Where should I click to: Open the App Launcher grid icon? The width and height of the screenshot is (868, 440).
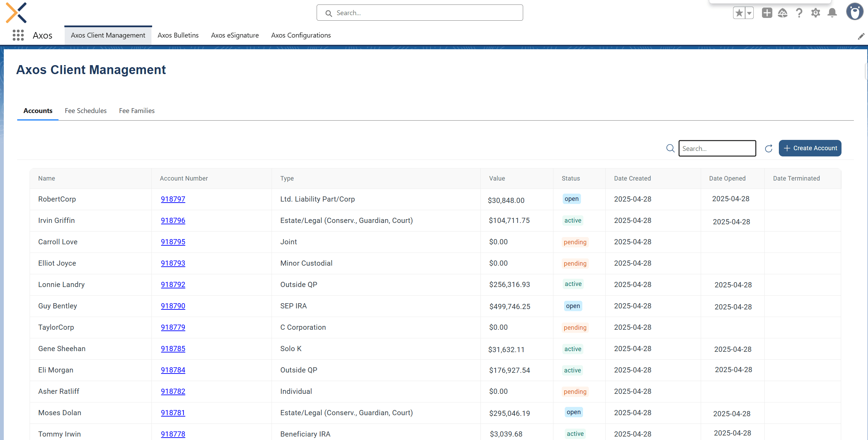point(18,35)
